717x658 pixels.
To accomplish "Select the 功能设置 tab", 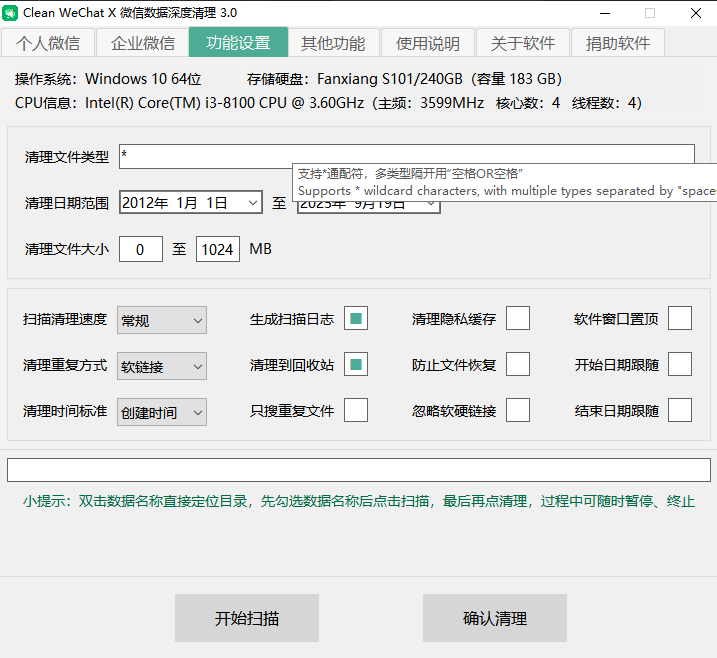I will pos(238,43).
